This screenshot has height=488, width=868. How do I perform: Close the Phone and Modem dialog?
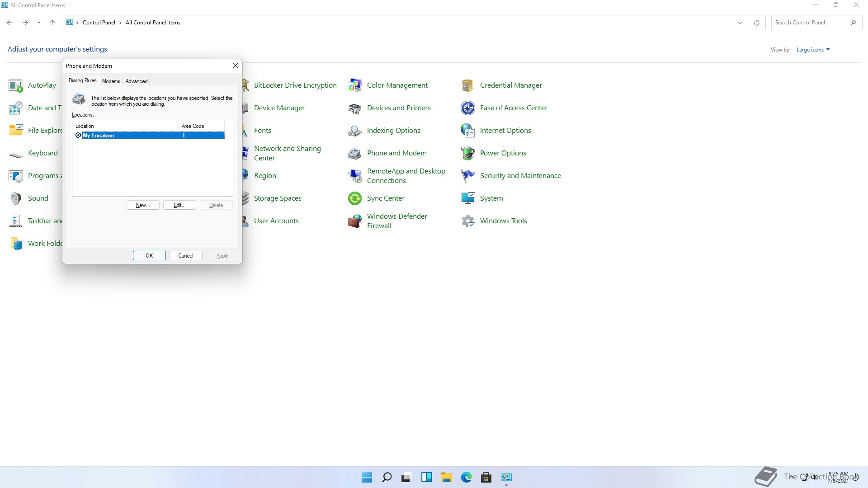pyautogui.click(x=235, y=66)
